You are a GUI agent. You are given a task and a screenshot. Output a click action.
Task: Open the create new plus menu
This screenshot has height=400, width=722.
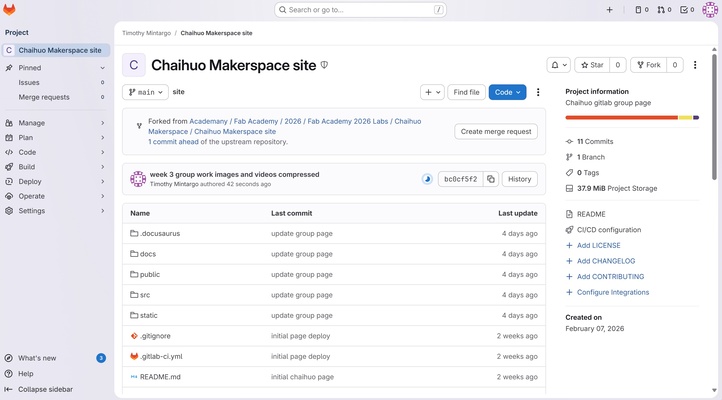coord(610,10)
